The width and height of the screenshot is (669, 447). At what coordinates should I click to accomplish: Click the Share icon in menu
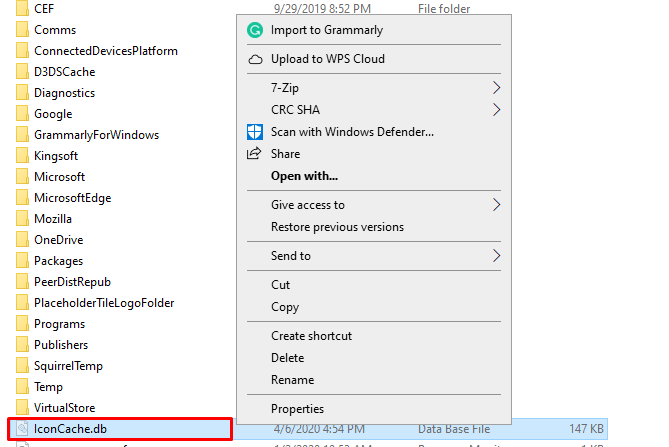pyautogui.click(x=253, y=154)
